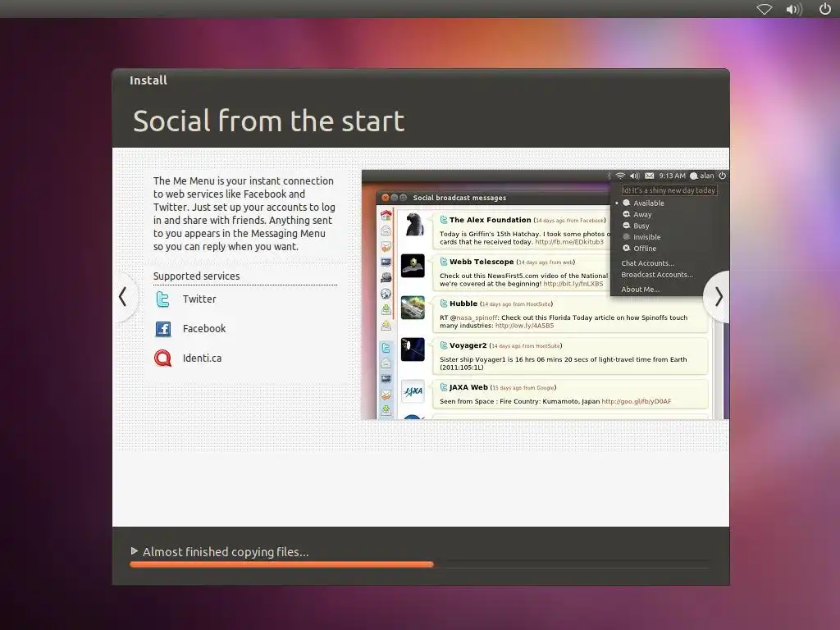Click Identi.ca icon under Supported services

[x=163, y=358]
